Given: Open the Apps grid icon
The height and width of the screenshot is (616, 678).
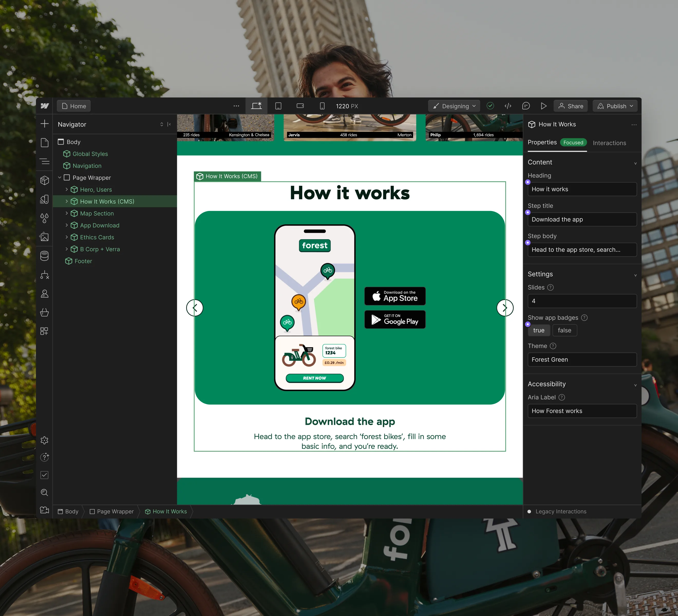Looking at the screenshot, I should [x=44, y=331].
